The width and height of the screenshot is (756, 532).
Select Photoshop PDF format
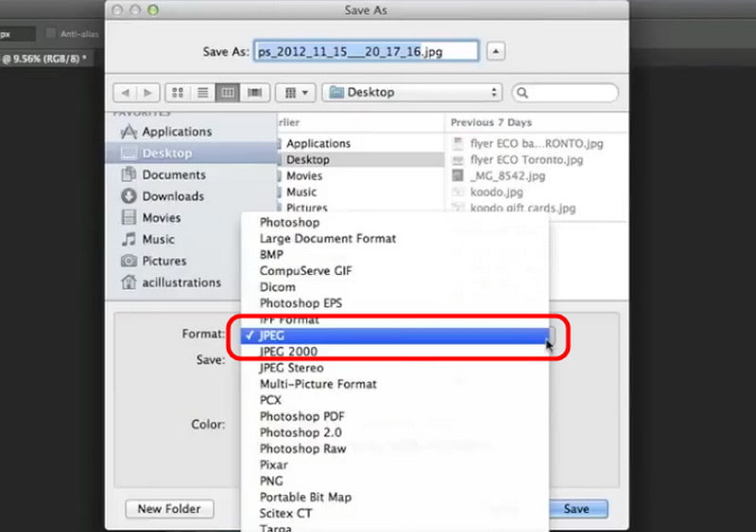[394, 416]
